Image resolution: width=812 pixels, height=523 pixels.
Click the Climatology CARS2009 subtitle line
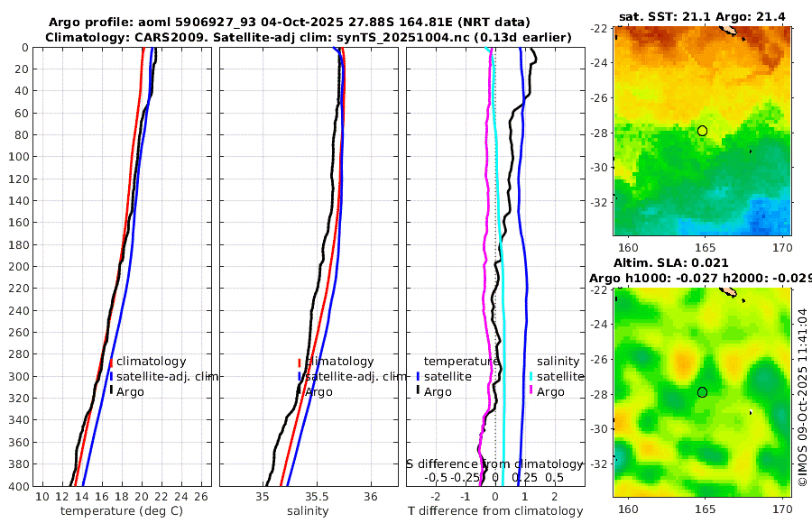tap(309, 37)
